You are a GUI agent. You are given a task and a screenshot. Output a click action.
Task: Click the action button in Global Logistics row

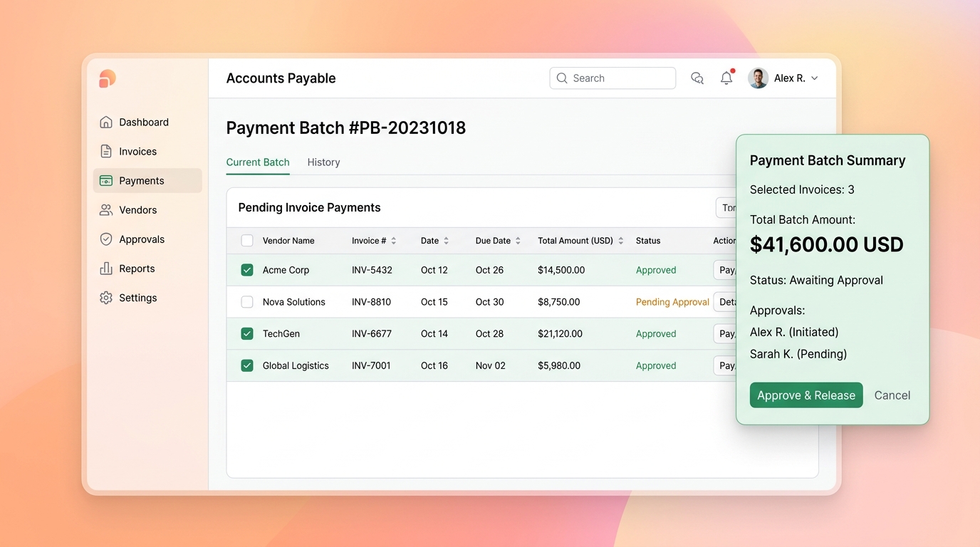point(725,365)
